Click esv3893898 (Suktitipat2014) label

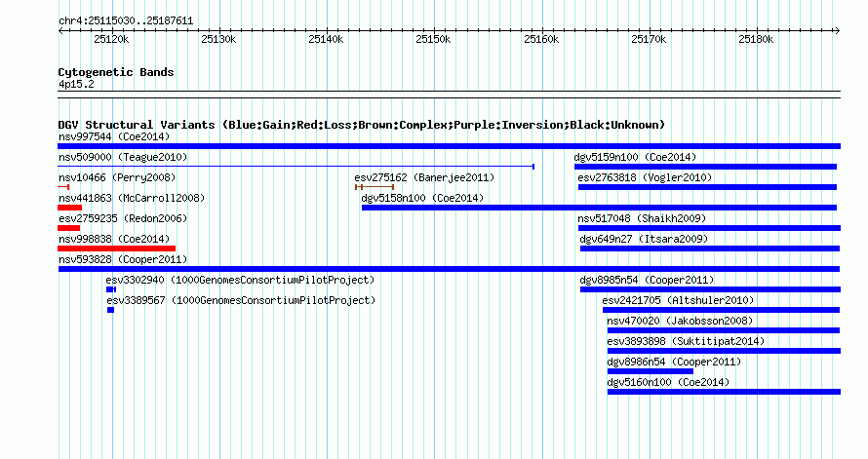coord(686,341)
